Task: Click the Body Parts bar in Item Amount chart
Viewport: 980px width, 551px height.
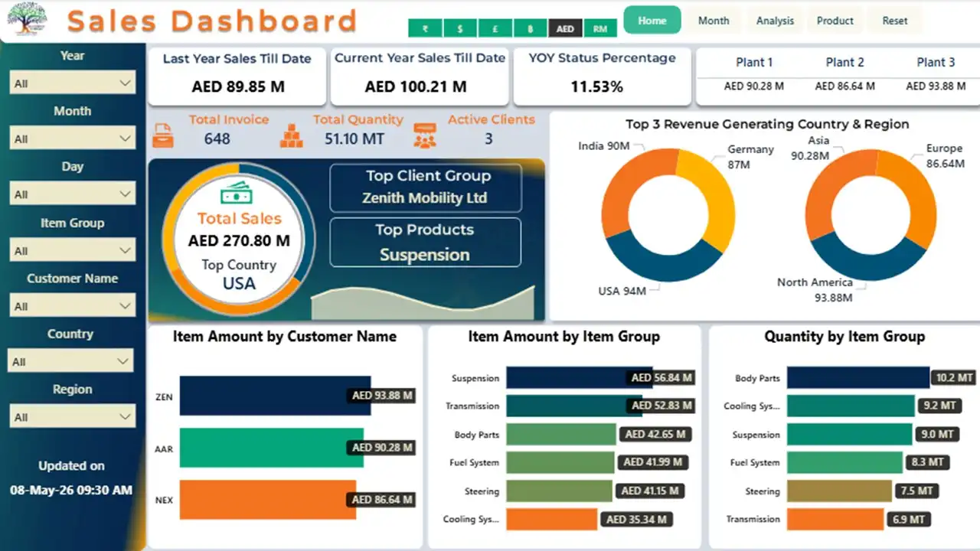Action: tap(561, 434)
